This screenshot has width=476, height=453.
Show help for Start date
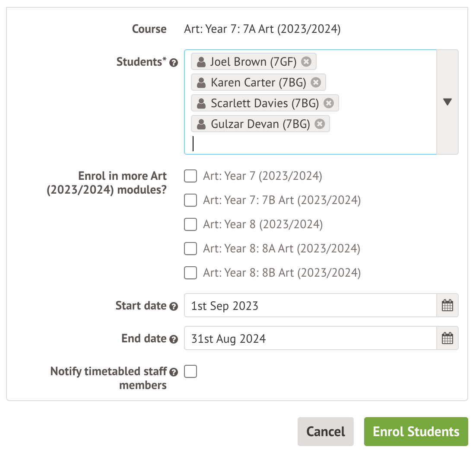tap(174, 306)
